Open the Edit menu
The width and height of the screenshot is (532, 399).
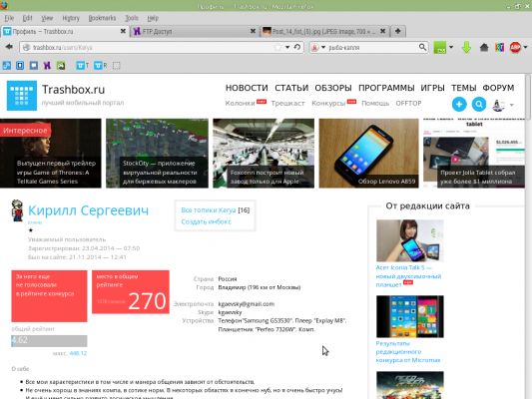click(28, 18)
